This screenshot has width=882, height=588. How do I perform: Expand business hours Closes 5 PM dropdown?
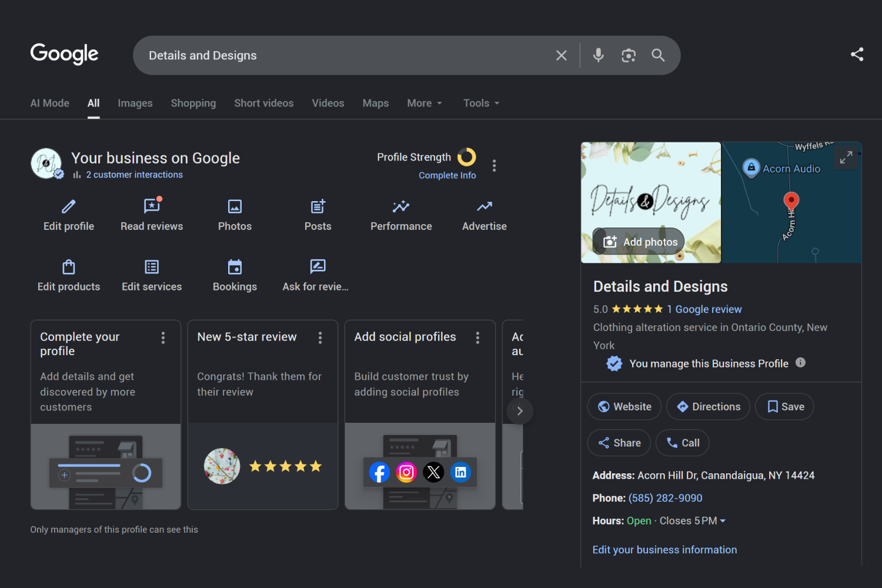[693, 521]
